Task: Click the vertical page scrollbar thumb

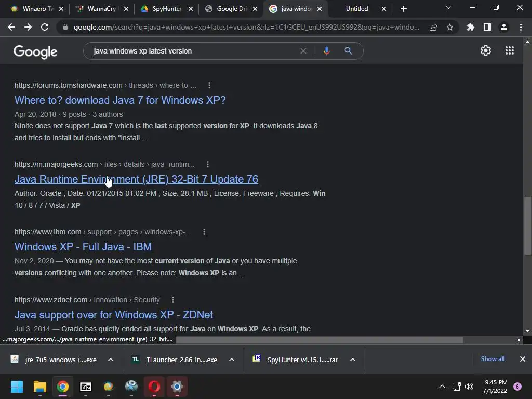Action: (527, 225)
